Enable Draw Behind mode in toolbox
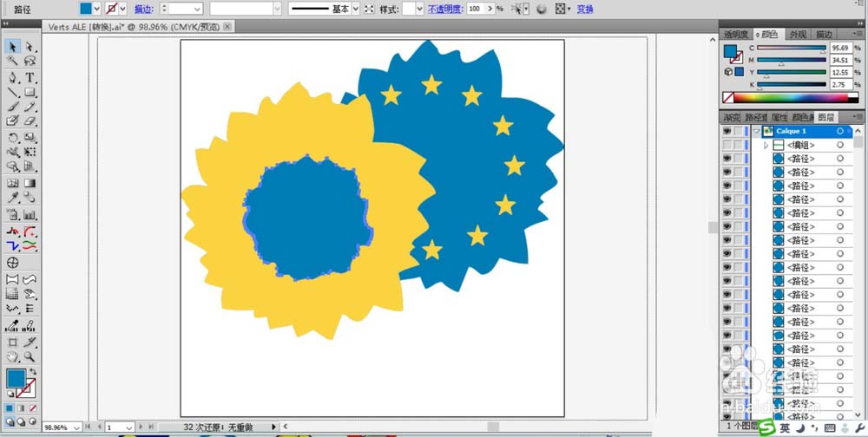This screenshot has width=868, height=437. (x=21, y=421)
